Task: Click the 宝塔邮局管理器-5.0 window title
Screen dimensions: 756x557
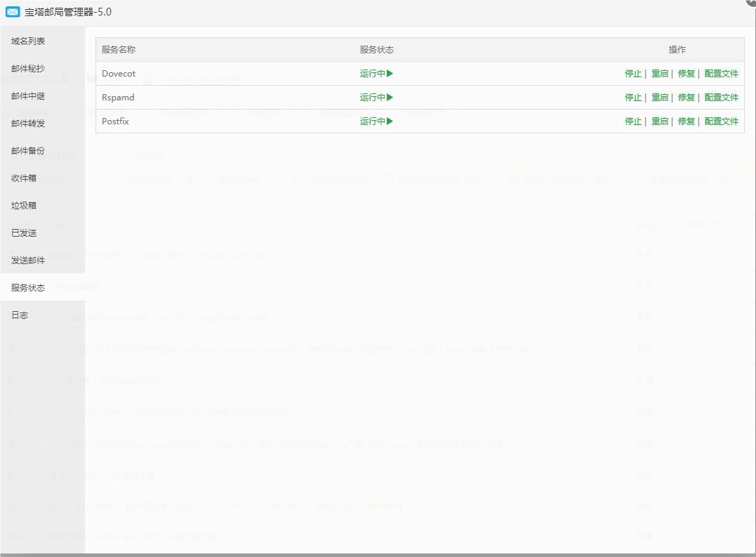Action: click(68, 12)
